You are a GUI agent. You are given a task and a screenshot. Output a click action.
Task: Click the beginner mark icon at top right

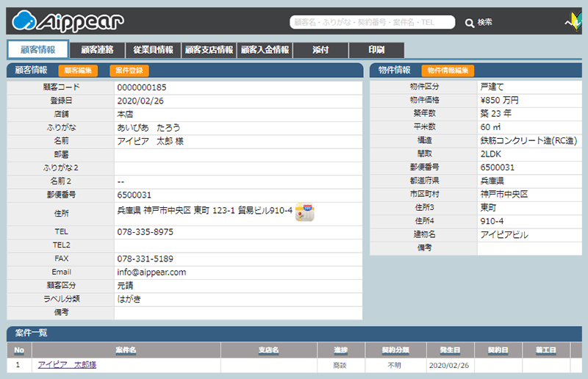(575, 22)
